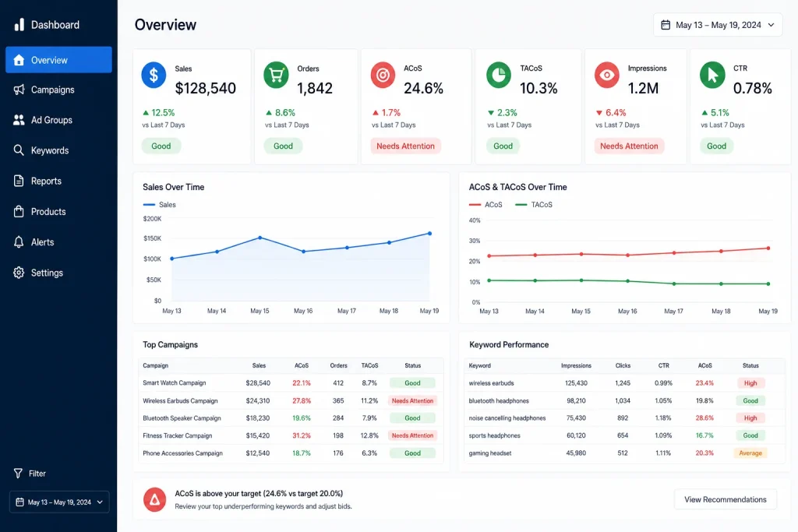Viewport: 798px width, 532px height.
Task: Click the red target ACoS icon
Action: coord(383,76)
